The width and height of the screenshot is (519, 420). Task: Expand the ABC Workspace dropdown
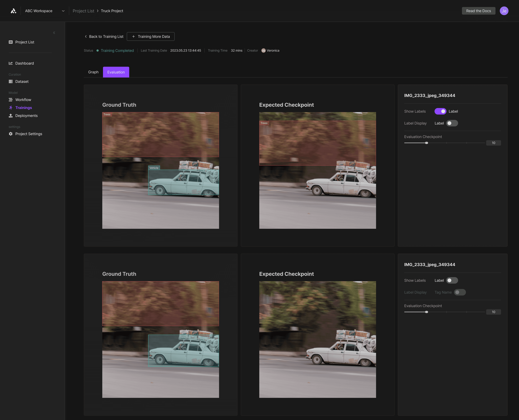63,11
